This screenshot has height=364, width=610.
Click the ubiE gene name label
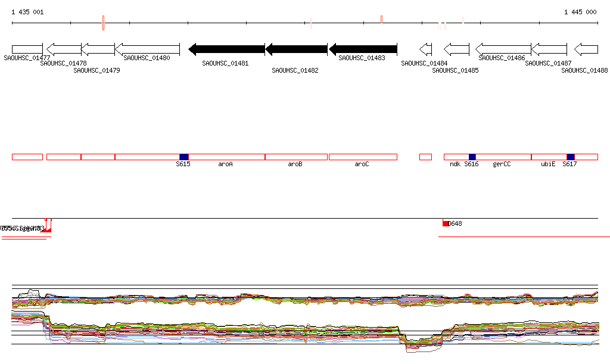(548, 164)
